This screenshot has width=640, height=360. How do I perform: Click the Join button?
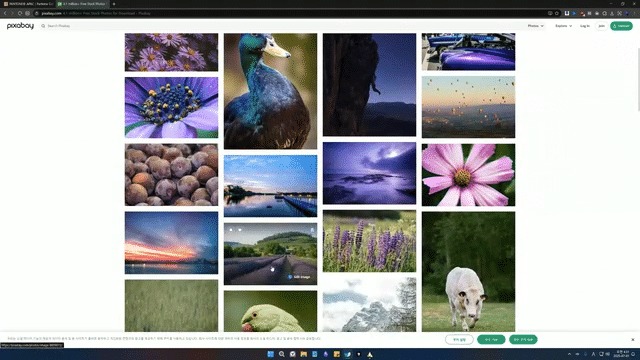[x=601, y=26]
